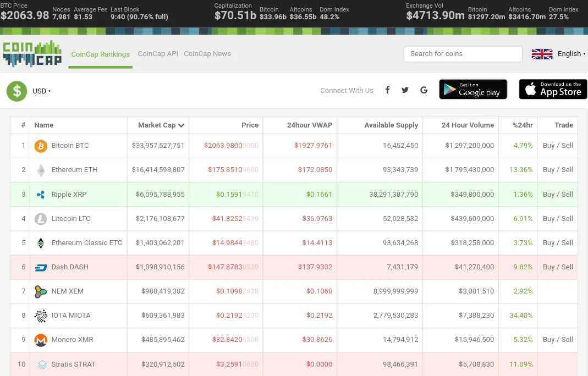
Task: Click Ripple supply 38,291,387,790
Action: 393,194
